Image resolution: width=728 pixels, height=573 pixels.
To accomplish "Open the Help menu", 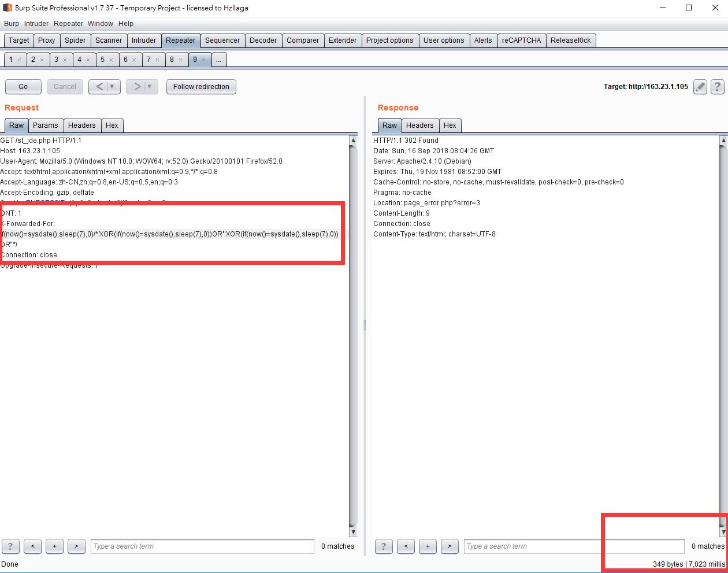I will pyautogui.click(x=126, y=24).
